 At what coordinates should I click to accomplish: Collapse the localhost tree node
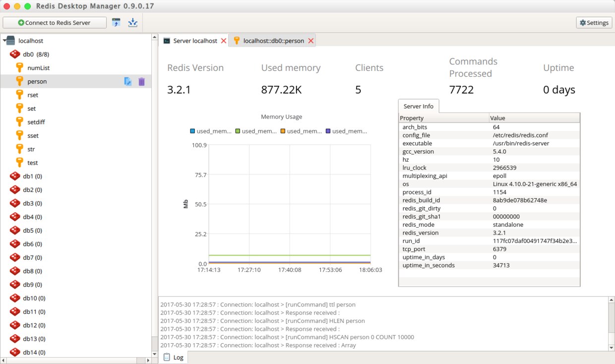click(4, 41)
